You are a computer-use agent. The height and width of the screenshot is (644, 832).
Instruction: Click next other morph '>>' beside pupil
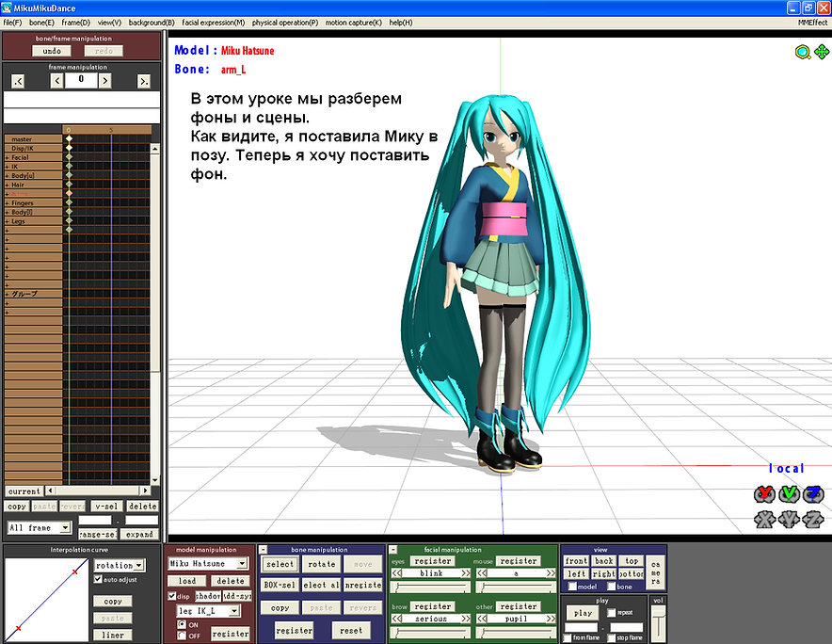[551, 619]
